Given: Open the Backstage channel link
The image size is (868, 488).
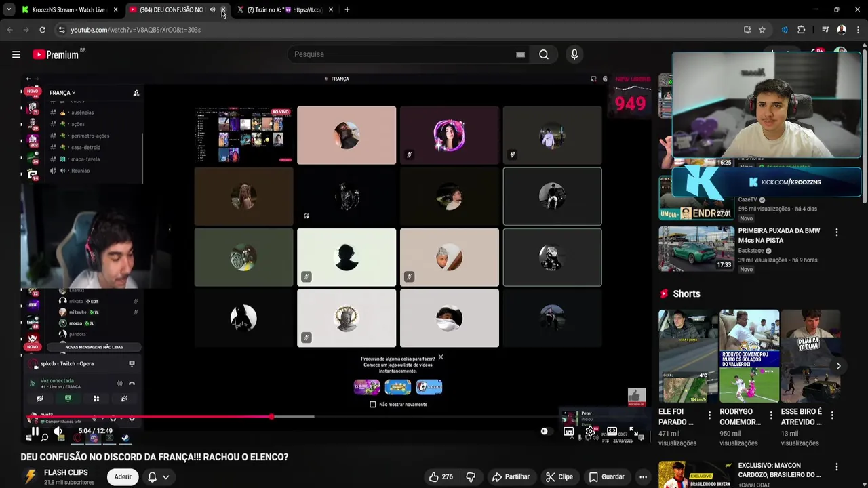Looking at the screenshot, I should click(751, 250).
